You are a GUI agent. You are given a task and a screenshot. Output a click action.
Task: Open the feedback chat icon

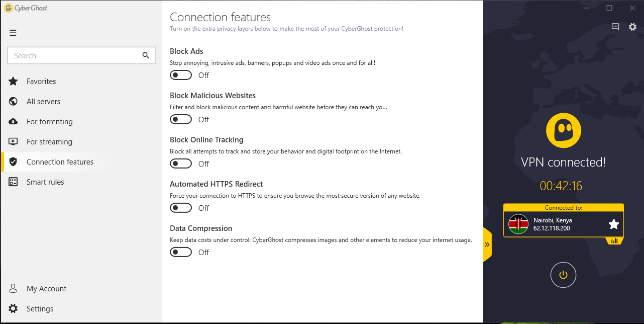click(615, 27)
